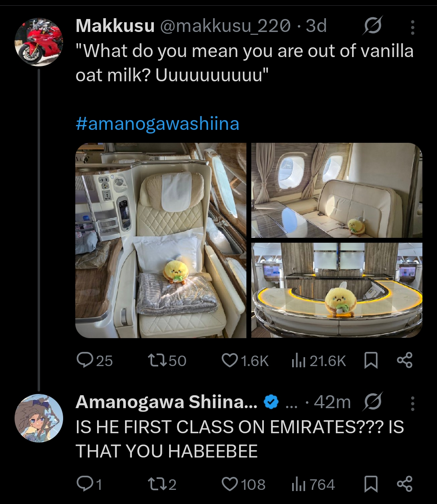This screenshot has width=437, height=504.
Task: Open Grok icon on Shiina's reply
Action: tap(372, 402)
